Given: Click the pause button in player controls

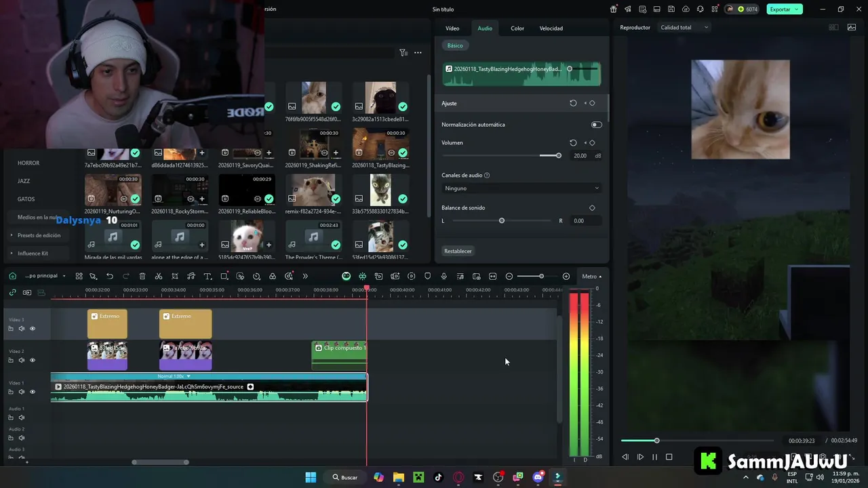Looking at the screenshot, I should click(x=654, y=457).
